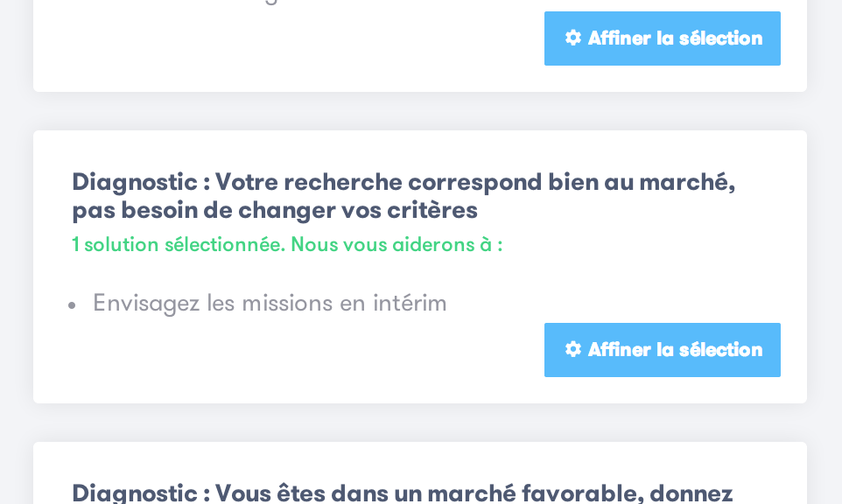Select the "Envisagez les missions en intérim" suggestion

(x=270, y=303)
